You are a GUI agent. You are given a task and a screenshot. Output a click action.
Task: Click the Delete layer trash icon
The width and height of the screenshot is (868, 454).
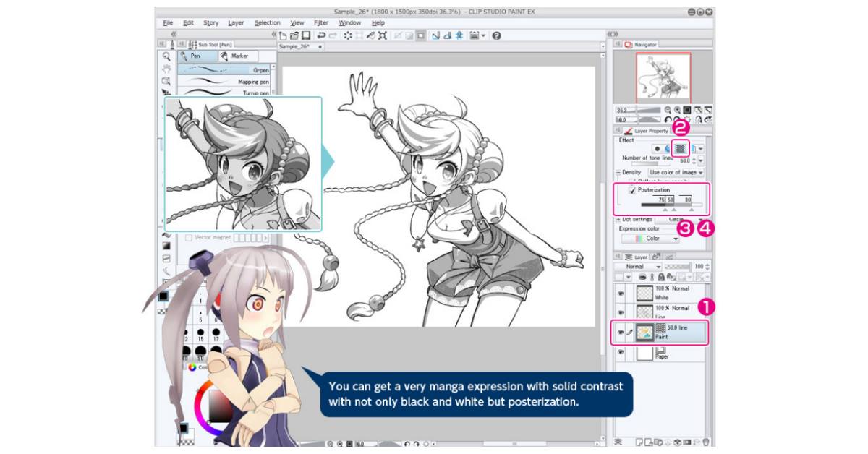[706, 442]
